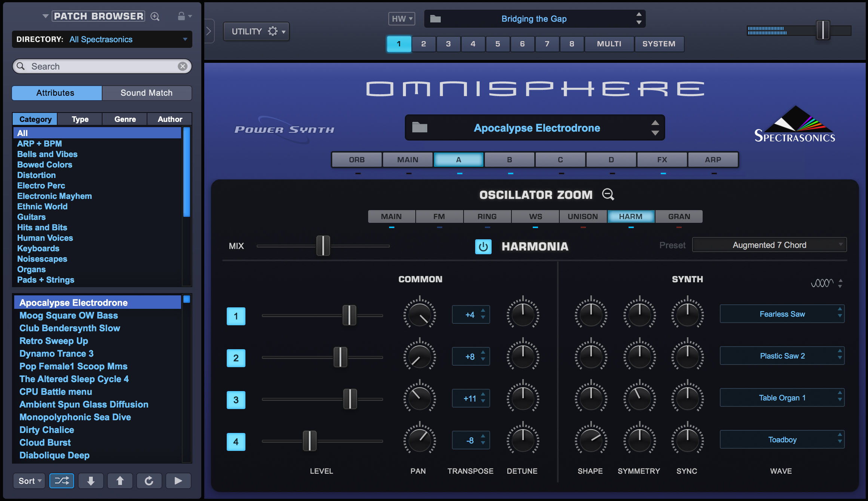Viewport: 868px width, 501px height.
Task: Click the refresh patch list icon
Action: [x=149, y=481]
